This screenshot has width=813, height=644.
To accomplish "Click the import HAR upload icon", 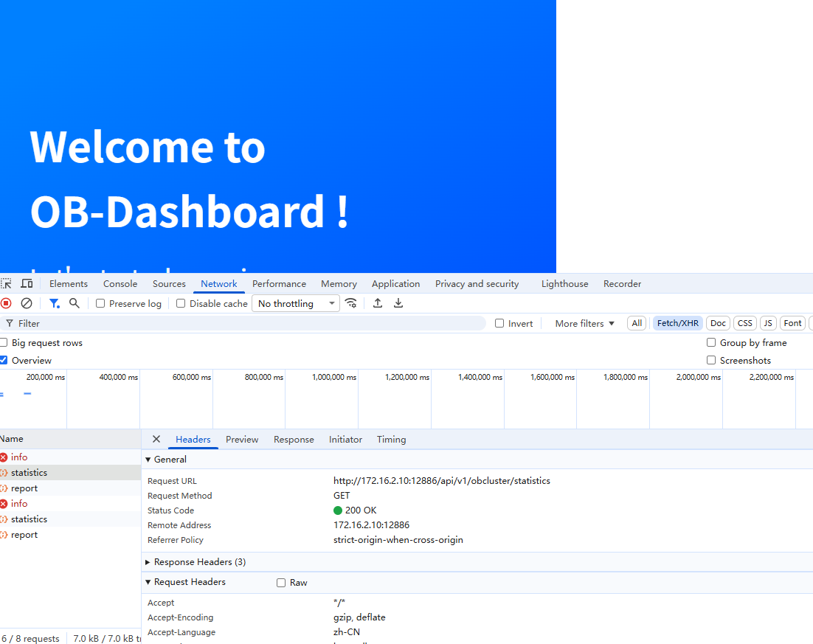I will pyautogui.click(x=378, y=303).
